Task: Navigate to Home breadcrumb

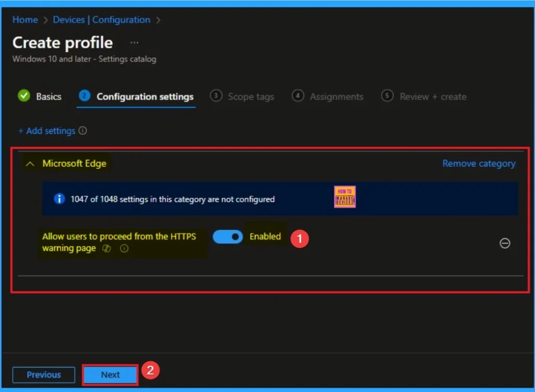Action: 25,20
